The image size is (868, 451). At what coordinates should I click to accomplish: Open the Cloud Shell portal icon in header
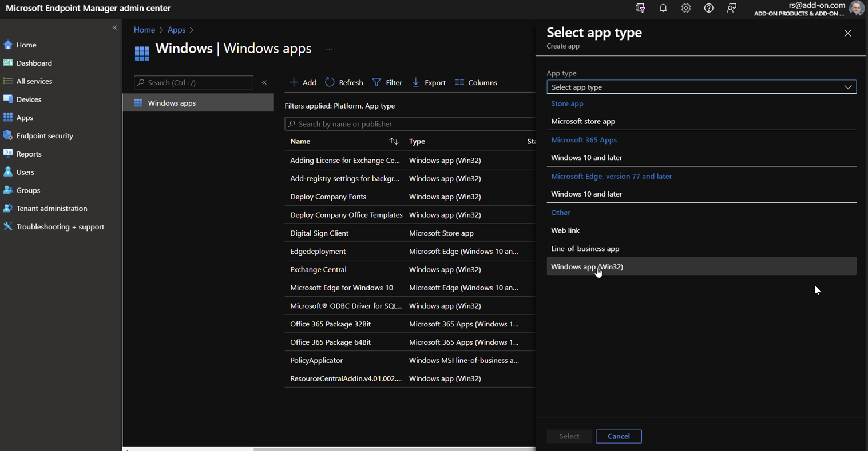[640, 8]
